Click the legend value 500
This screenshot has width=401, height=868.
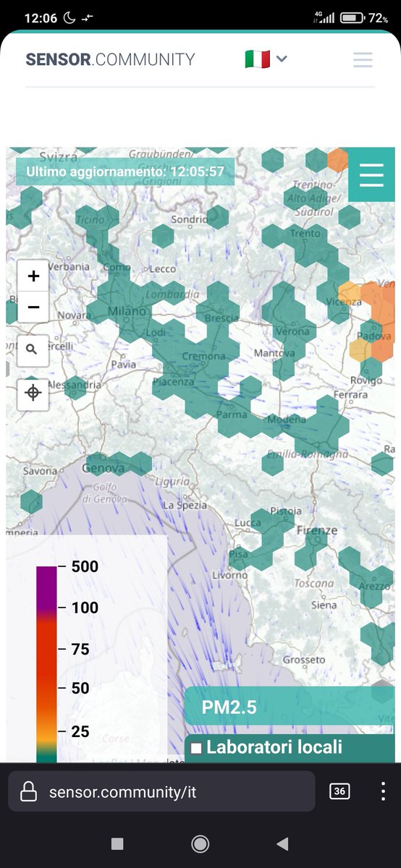point(85,566)
